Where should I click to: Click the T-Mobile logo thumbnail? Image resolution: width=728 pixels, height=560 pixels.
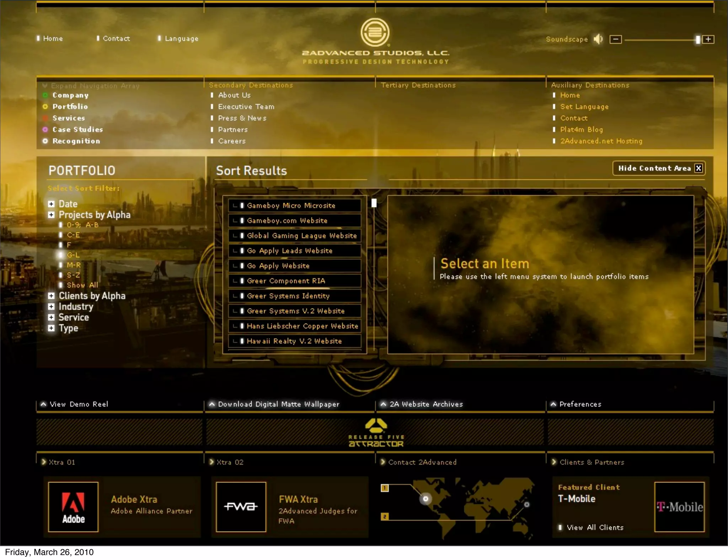(x=679, y=507)
